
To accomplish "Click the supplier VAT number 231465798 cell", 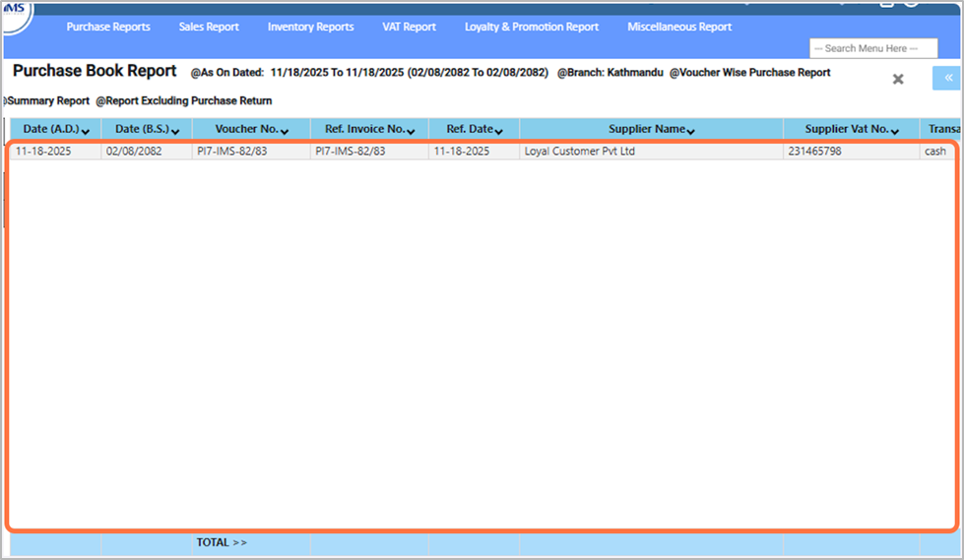I will 814,152.
